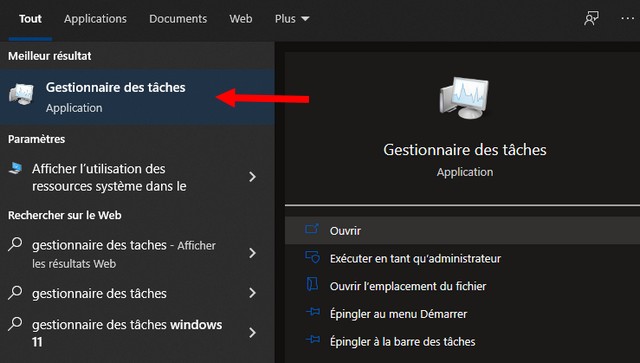The image size is (640, 363).
Task: Click the Ouvrir open-window icon
Action: tap(312, 229)
